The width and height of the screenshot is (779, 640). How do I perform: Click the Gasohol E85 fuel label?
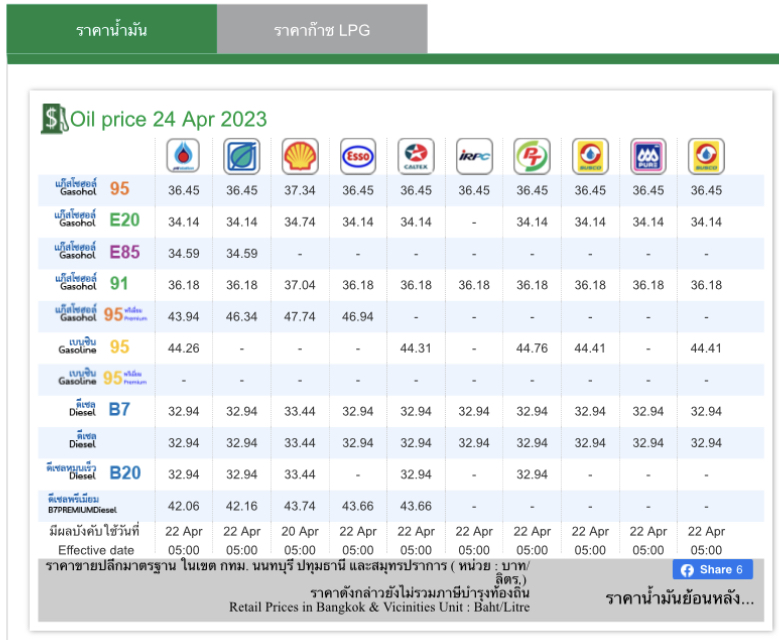97,251
